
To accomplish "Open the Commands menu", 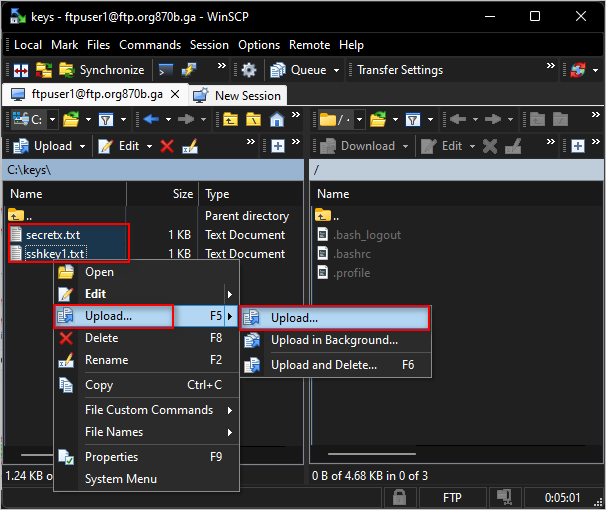I will [x=150, y=45].
